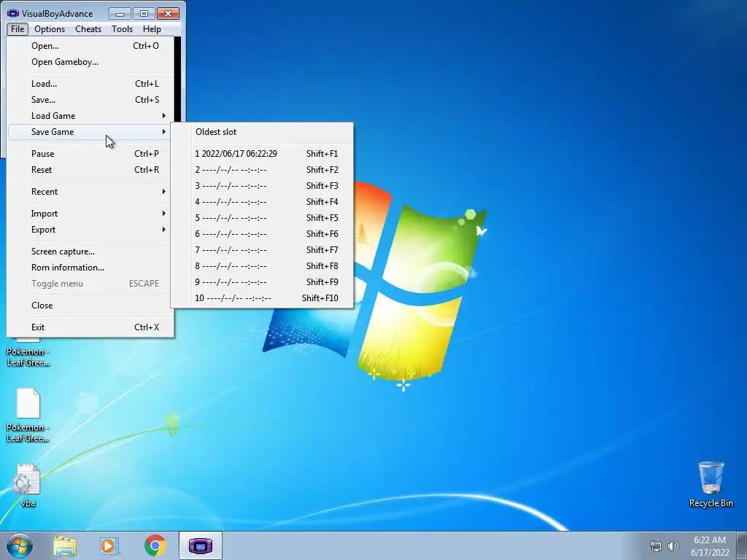747x560 pixels.
Task: Expand the Import submenu
Action: click(90, 214)
